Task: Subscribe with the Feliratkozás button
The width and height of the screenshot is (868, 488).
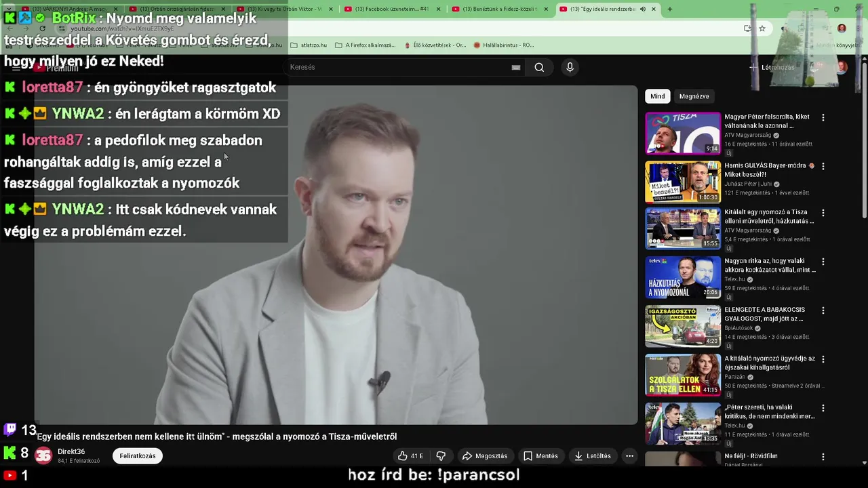Action: 138,456
